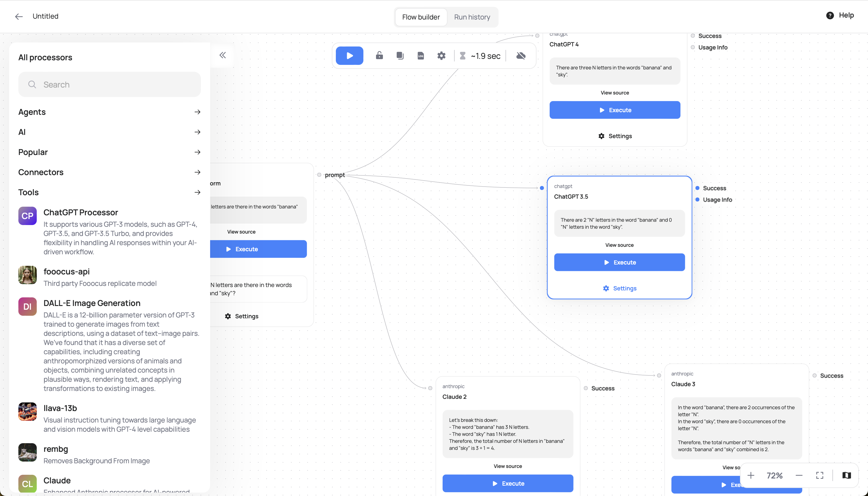Expand the Popular category
This screenshot has height=496, width=868.
(x=109, y=152)
